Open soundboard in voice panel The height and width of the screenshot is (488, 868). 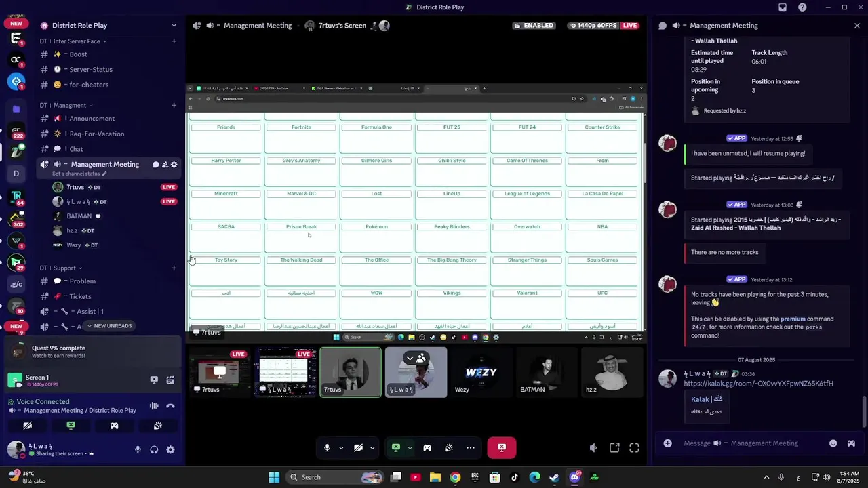pos(157,426)
